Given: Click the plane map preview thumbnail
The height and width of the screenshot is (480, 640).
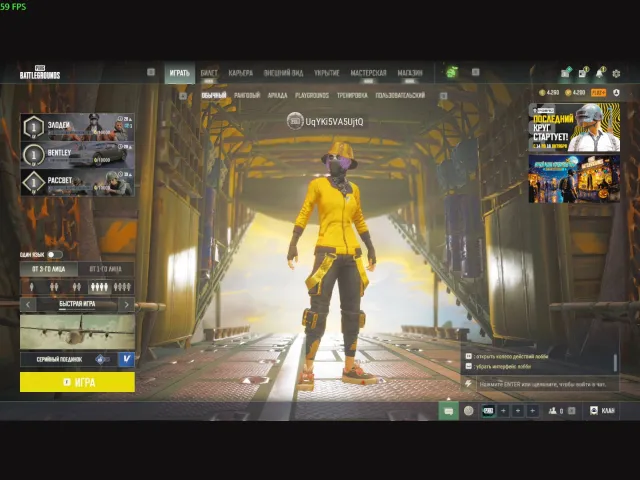Looking at the screenshot, I should [77, 331].
